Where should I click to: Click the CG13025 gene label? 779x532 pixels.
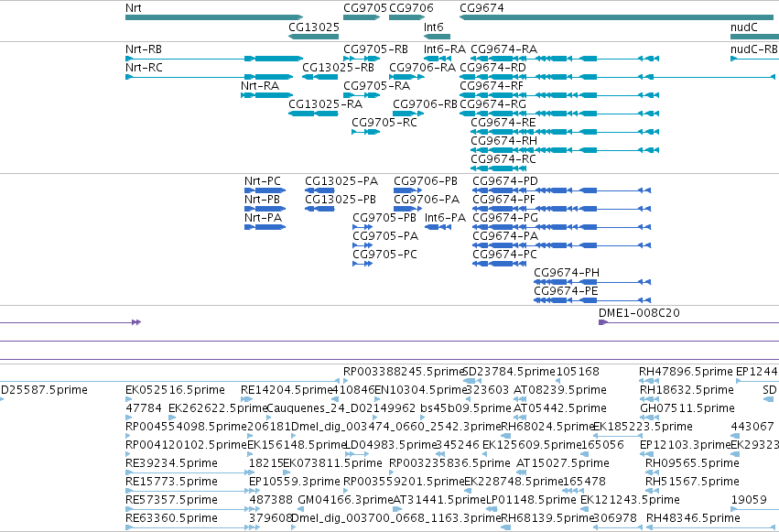coord(314,27)
